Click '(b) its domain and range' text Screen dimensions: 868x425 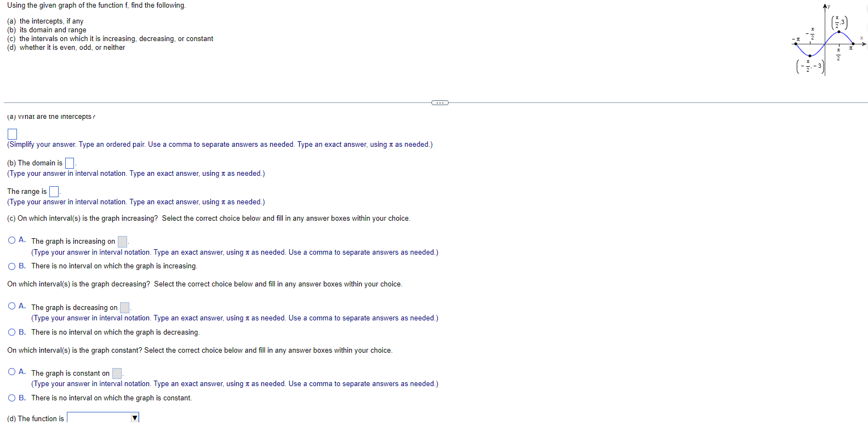[x=47, y=30]
